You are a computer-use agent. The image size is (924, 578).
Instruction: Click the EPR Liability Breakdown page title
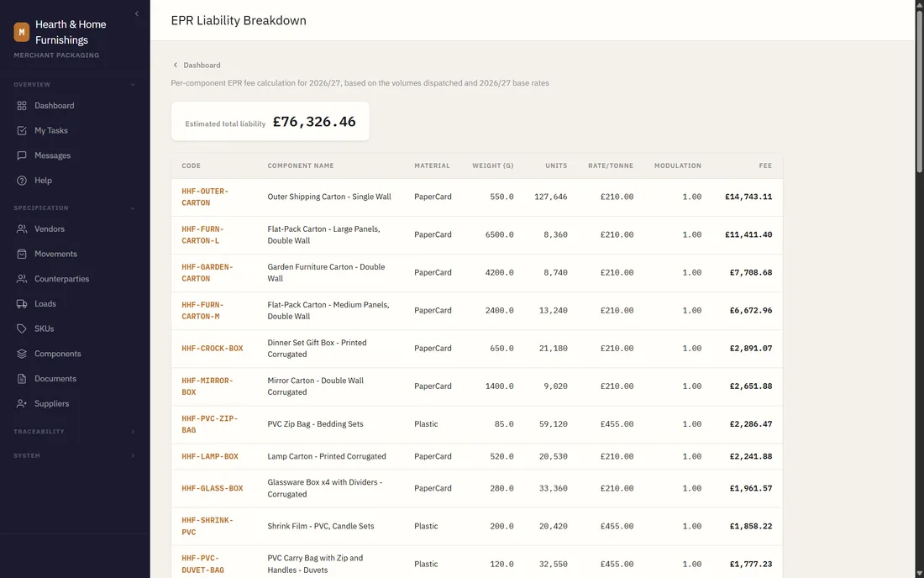(x=239, y=20)
